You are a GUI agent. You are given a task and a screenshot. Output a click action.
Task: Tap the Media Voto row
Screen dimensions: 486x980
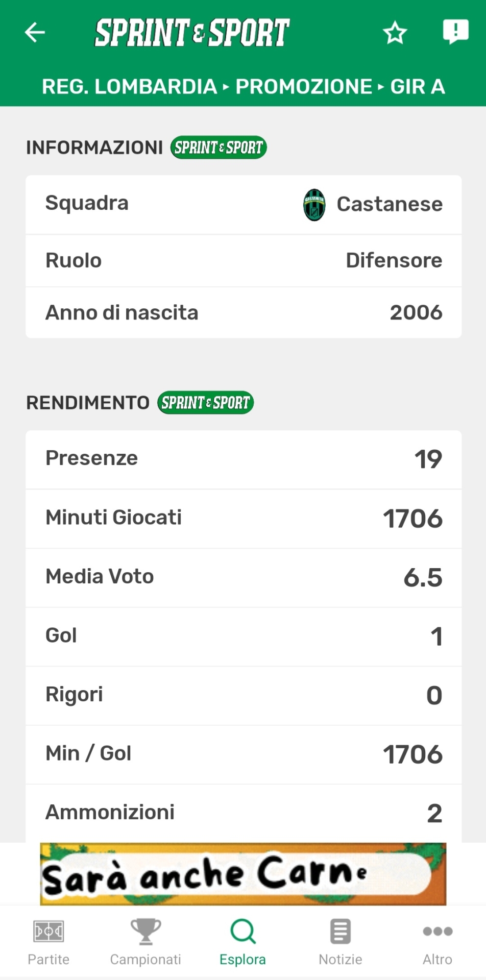(x=244, y=577)
